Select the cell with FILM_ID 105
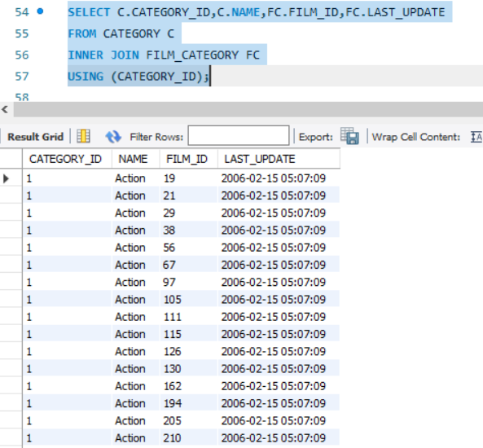483x448 pixels. coord(188,300)
